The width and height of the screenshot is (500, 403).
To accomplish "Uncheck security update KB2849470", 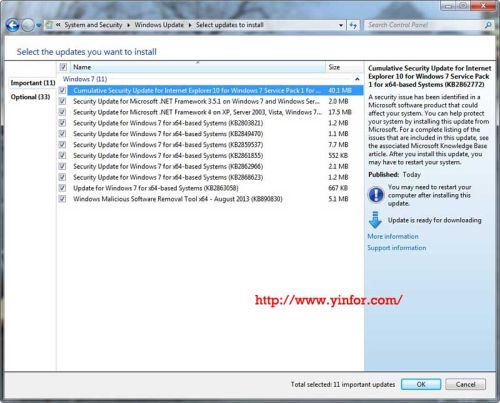I will point(62,134).
